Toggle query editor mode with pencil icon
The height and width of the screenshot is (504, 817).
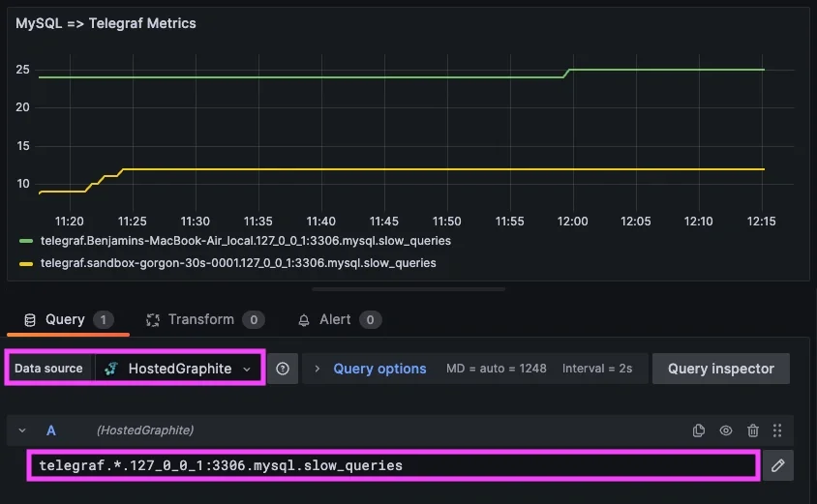coord(778,466)
